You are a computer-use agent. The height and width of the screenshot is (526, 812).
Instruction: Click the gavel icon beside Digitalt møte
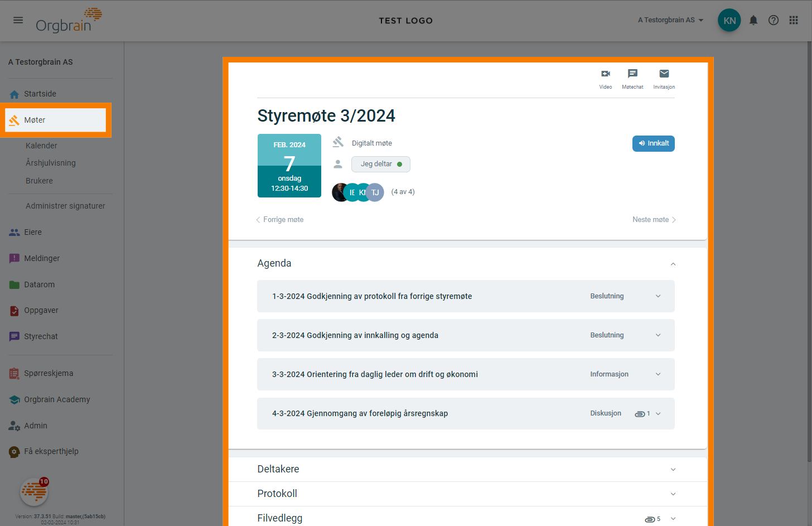point(338,142)
